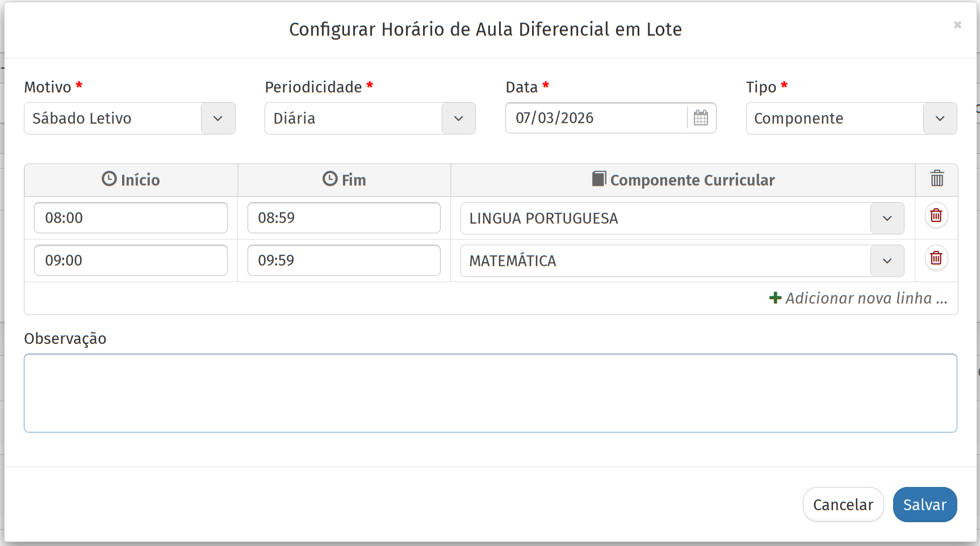
Task: Focus the Observação text area
Action: tap(491, 393)
